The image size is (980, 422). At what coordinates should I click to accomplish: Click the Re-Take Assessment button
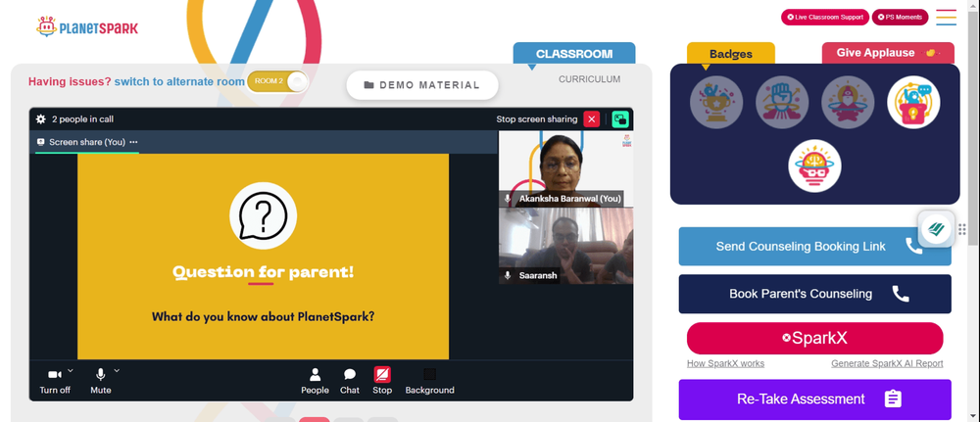815,399
